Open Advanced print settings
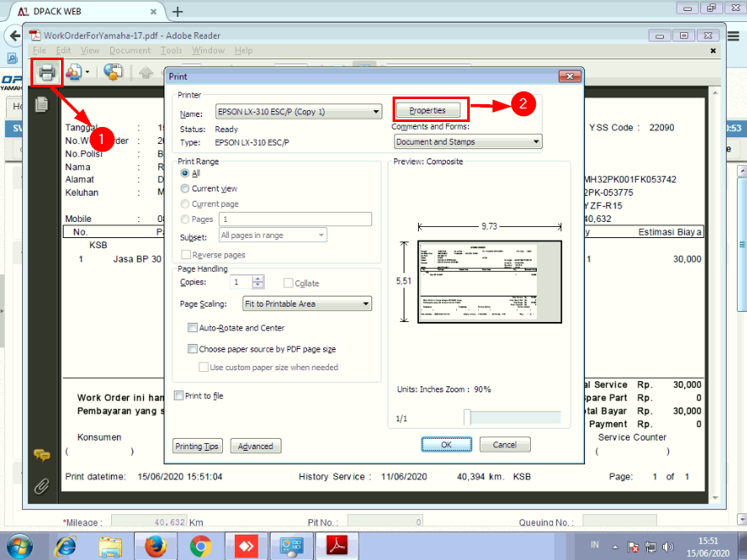 click(x=255, y=446)
